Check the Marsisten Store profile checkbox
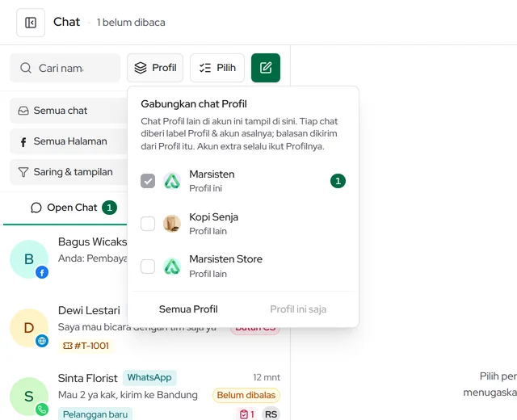Screen dimensions: 517x420 (x=148, y=267)
